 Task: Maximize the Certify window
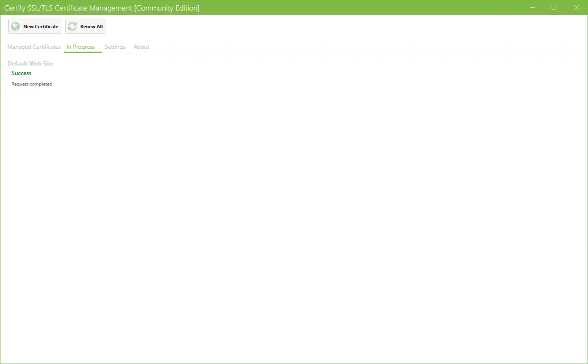click(x=554, y=8)
